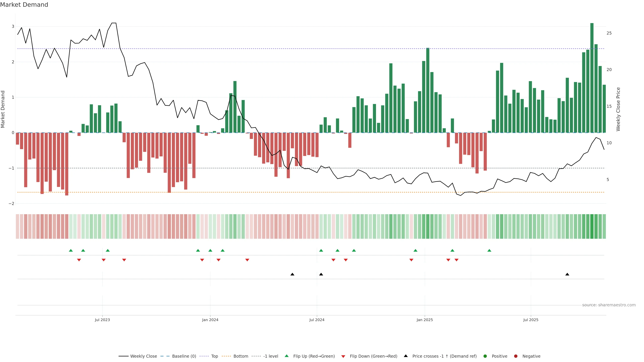Viewport: 644px width, 362px height.
Task: Click the Market Demand chart title
Action: (24, 5)
